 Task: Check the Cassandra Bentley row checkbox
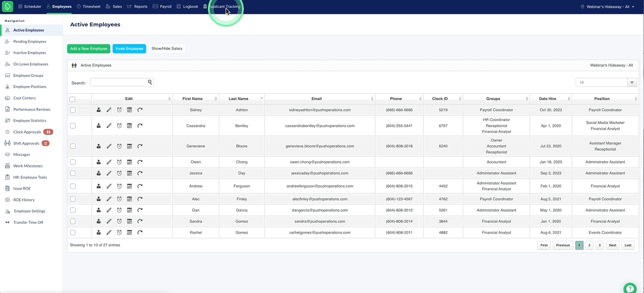[73, 126]
